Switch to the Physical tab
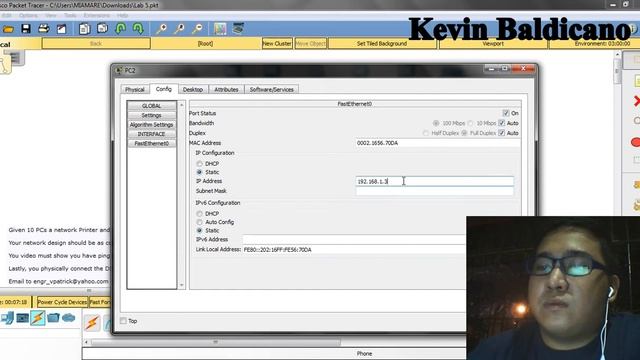 click(x=135, y=89)
